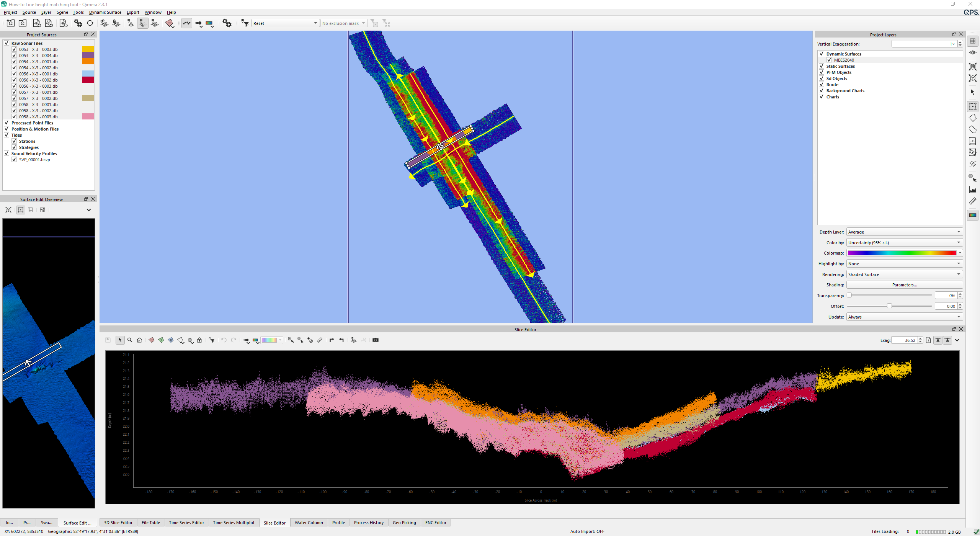Image resolution: width=980 pixels, height=536 pixels.
Task: Click the camera screenshot icon in Slice Editor
Action: pos(375,340)
